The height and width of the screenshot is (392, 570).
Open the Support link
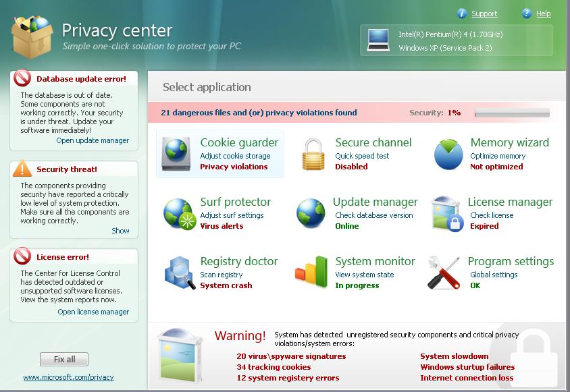[x=484, y=13]
